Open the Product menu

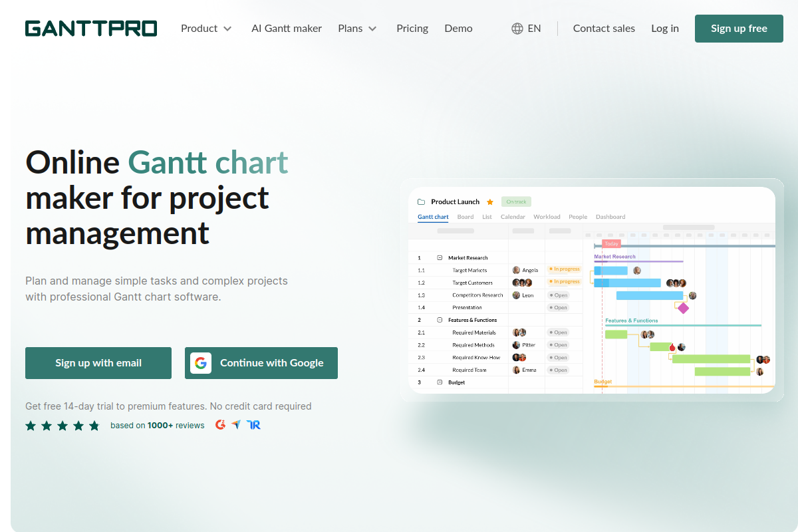(x=206, y=29)
